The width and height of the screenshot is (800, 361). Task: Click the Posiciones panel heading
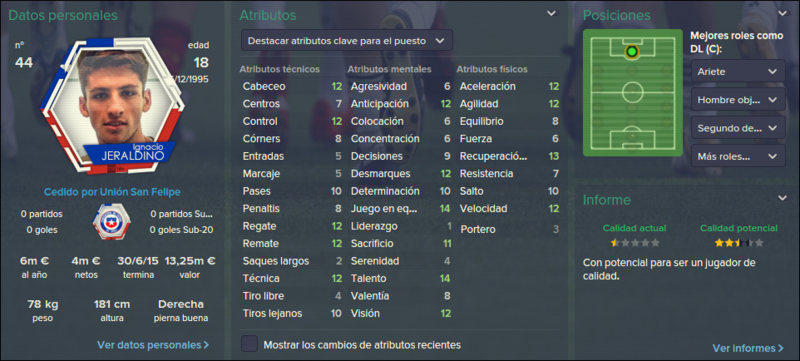point(617,15)
